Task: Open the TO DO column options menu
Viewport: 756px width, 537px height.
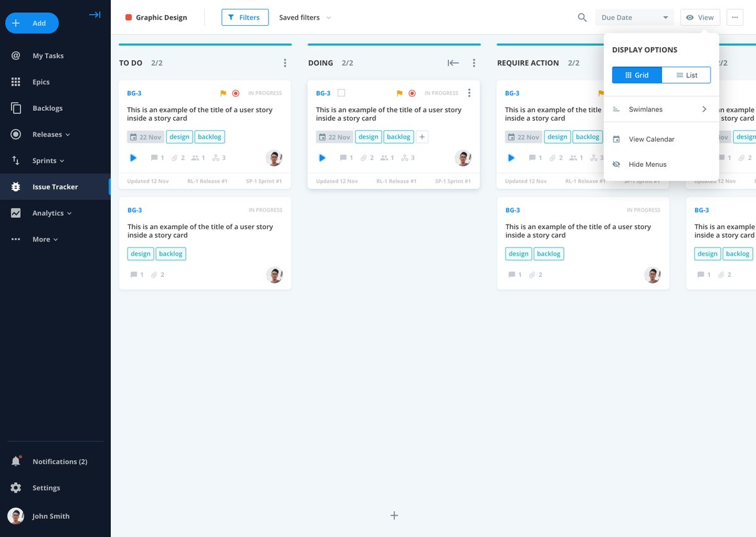Action: pos(285,62)
